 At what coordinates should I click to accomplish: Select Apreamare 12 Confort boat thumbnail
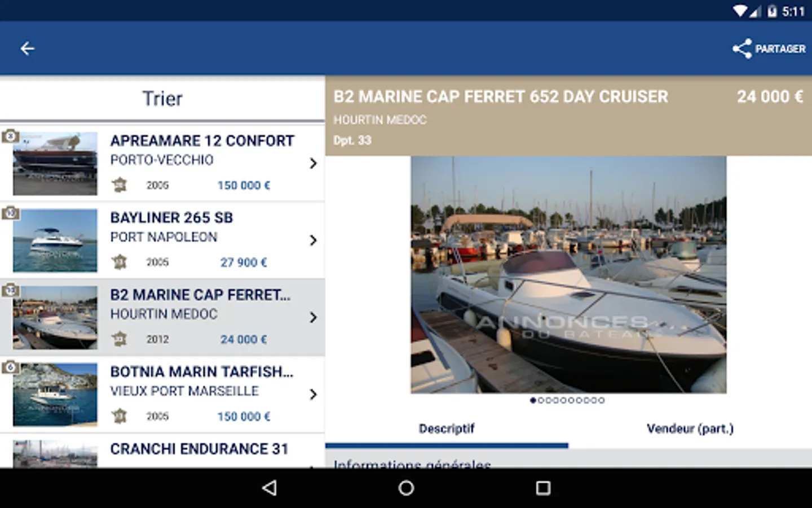(x=55, y=164)
